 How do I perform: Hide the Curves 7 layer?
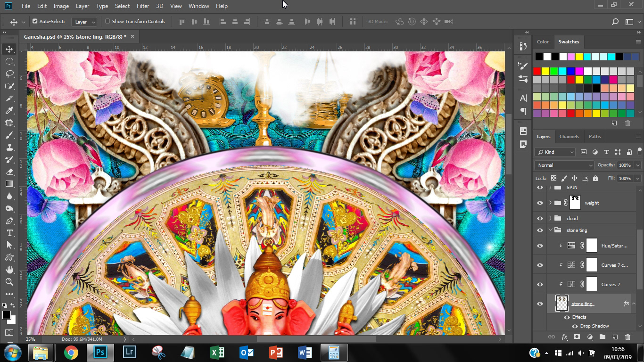pyautogui.click(x=540, y=284)
